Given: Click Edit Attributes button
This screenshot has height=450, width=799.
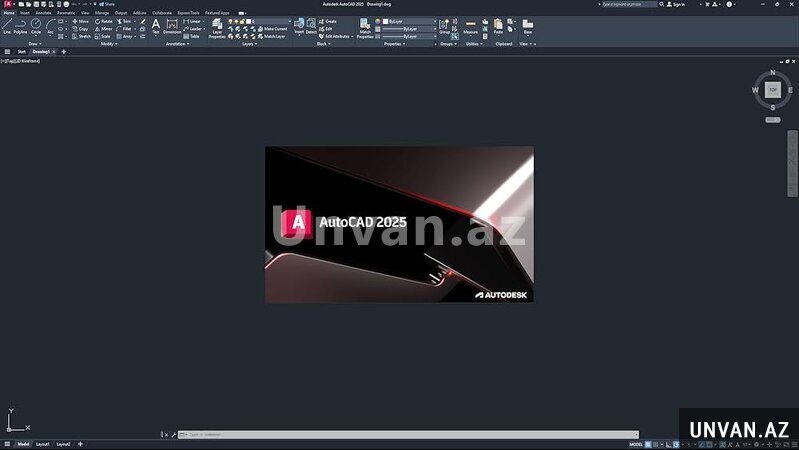Looking at the screenshot, I should point(335,36).
